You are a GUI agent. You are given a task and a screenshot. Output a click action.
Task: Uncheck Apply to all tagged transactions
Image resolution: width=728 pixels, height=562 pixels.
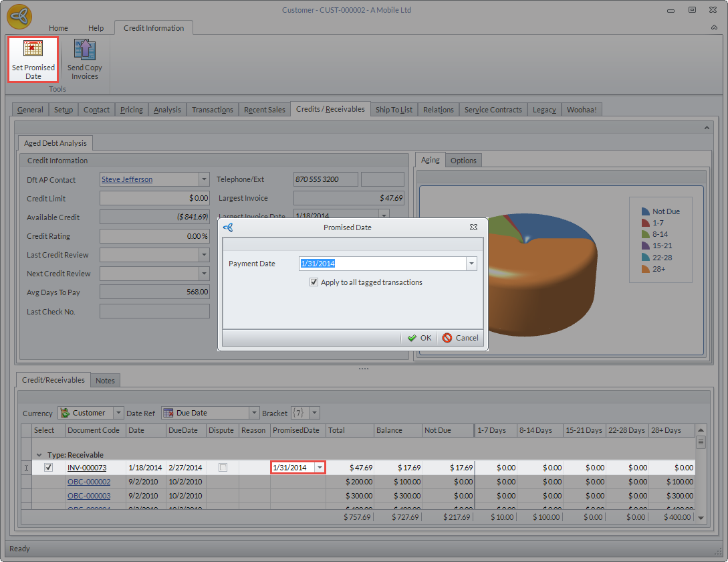[314, 282]
